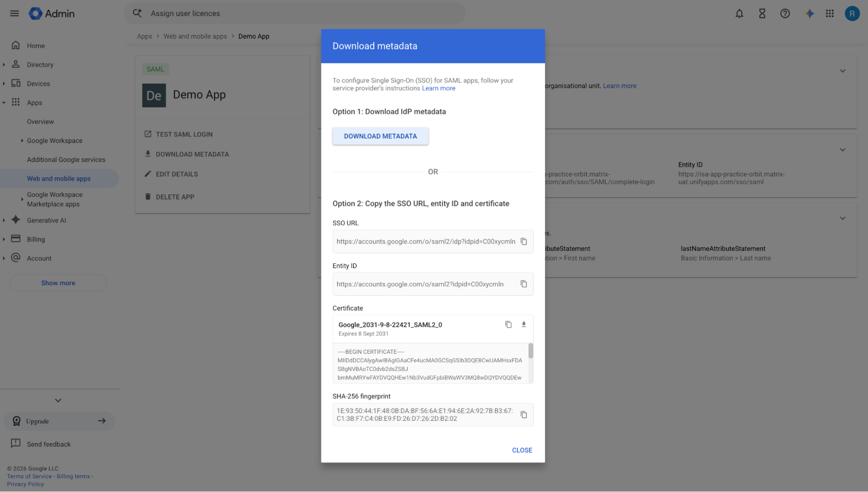Expand Google Workspace Marketplace apps
868x492 pixels.
[x=22, y=199]
